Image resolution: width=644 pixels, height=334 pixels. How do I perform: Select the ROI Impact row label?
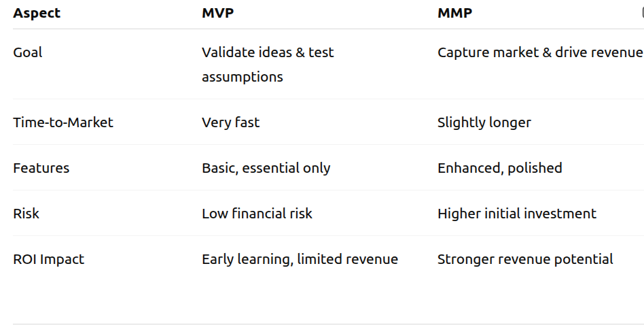pos(48,259)
